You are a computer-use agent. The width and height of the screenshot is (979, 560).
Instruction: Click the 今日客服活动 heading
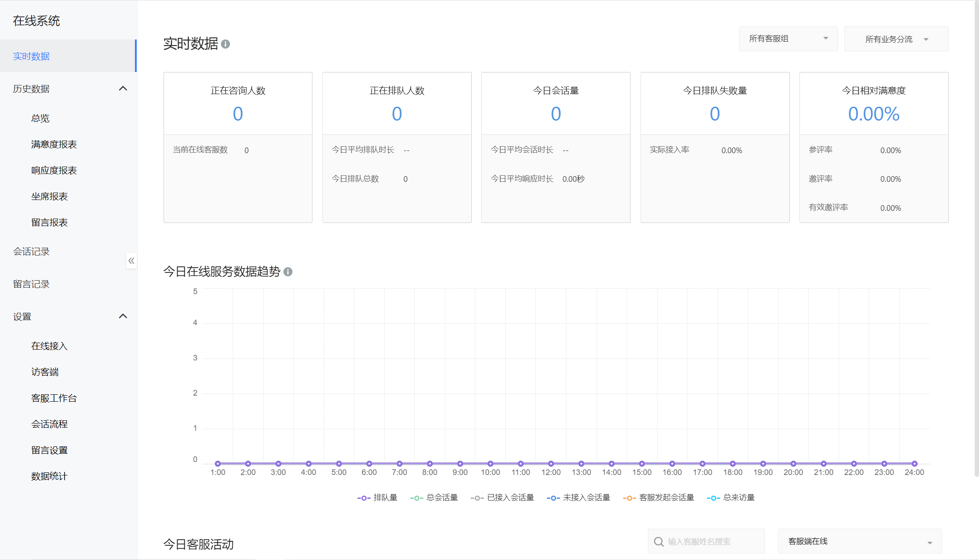(x=198, y=544)
